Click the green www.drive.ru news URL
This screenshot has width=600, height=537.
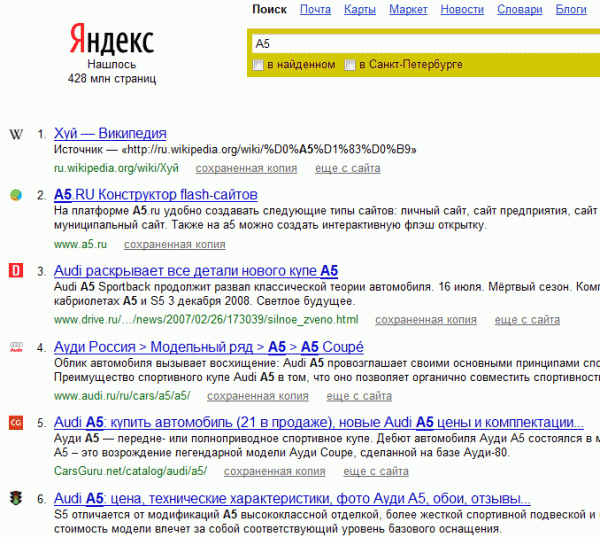(206, 320)
